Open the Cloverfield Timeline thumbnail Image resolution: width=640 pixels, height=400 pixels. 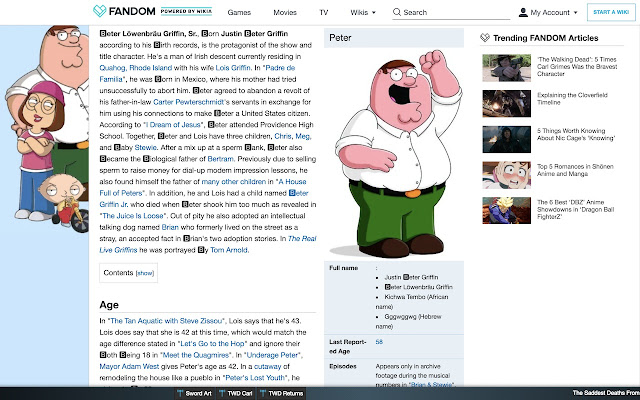(x=507, y=104)
